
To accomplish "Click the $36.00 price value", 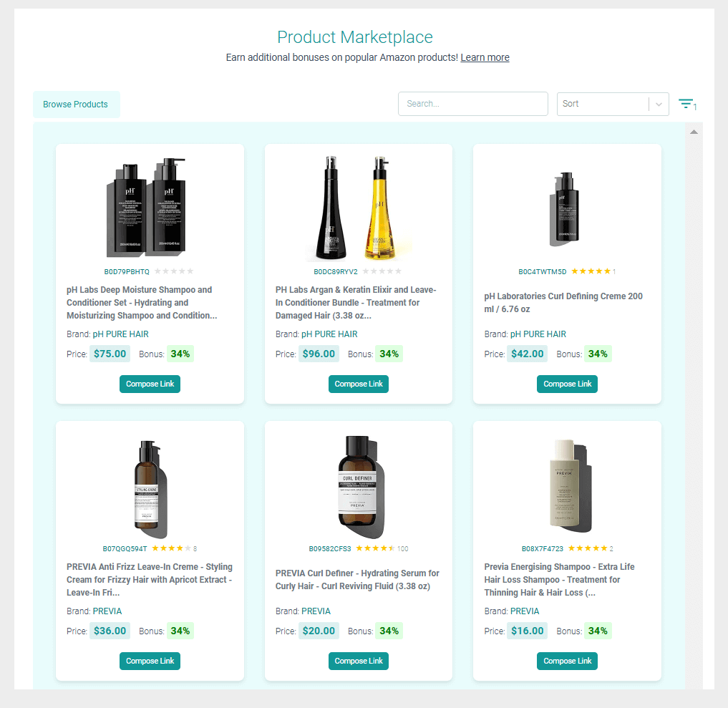I will (x=110, y=631).
